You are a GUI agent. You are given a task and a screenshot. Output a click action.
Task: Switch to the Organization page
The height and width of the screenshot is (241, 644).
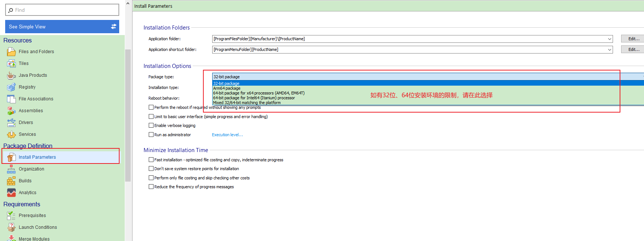pyautogui.click(x=31, y=169)
